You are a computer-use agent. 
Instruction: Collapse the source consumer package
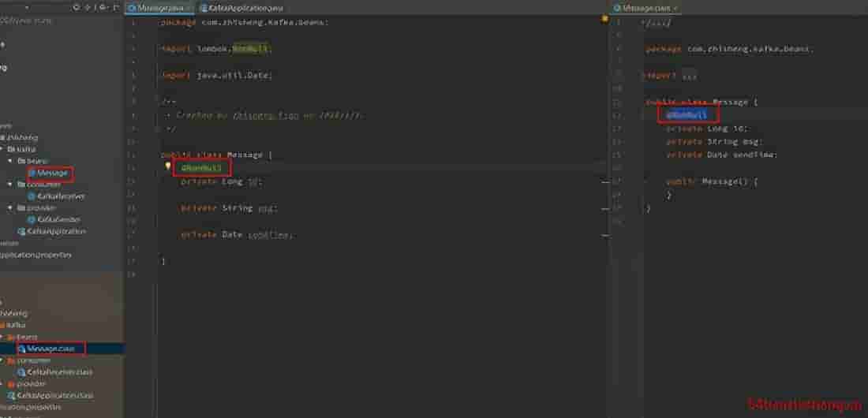tap(12, 185)
